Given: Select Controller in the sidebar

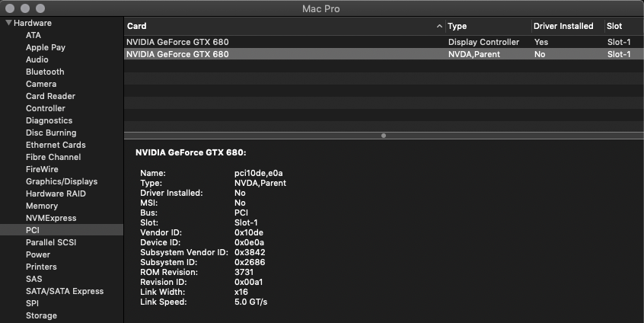Looking at the screenshot, I should click(x=46, y=108).
